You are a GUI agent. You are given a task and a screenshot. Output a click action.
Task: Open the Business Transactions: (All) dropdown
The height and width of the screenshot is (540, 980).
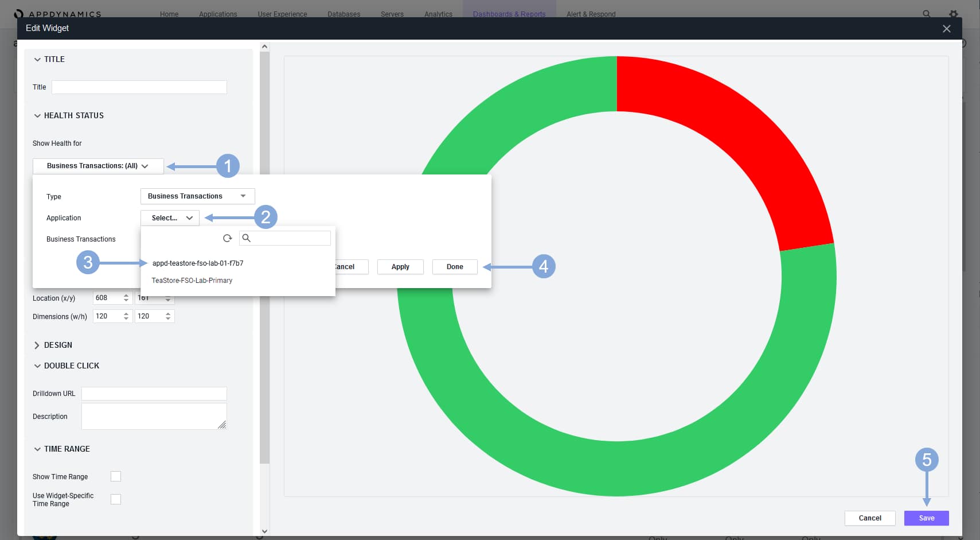pyautogui.click(x=97, y=166)
